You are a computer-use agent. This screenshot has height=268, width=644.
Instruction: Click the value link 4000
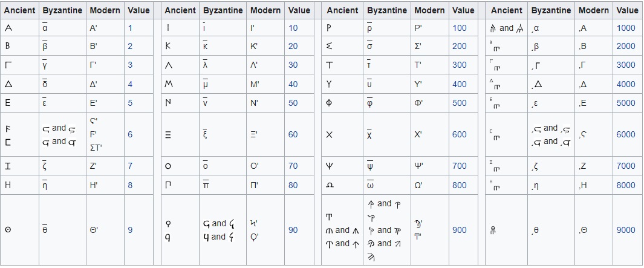click(625, 84)
